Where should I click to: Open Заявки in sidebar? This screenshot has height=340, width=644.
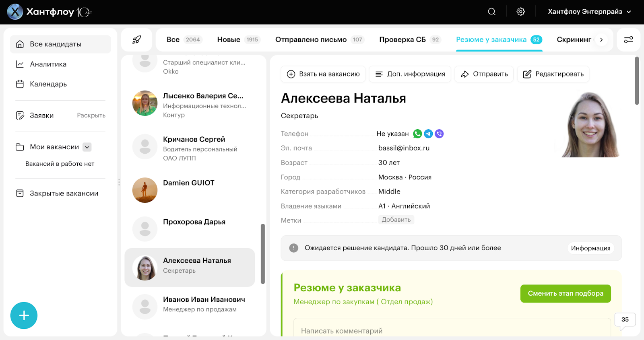point(41,115)
